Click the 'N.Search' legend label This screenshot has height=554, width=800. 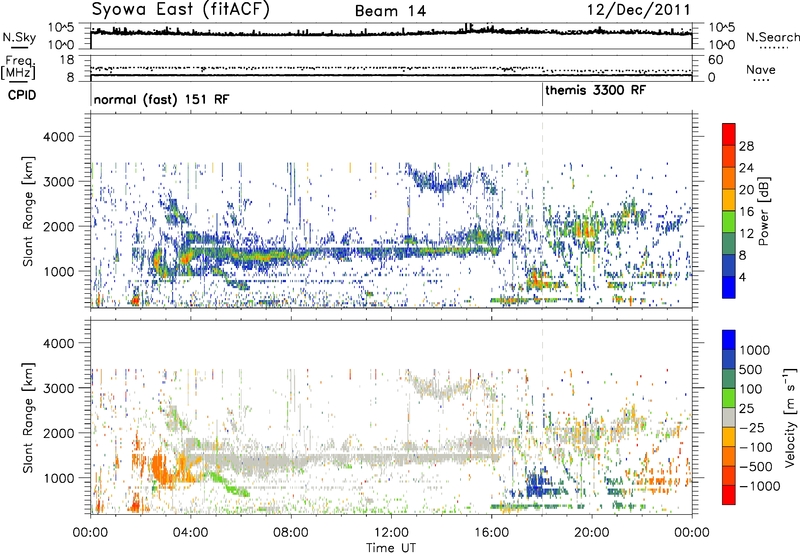[x=772, y=37]
